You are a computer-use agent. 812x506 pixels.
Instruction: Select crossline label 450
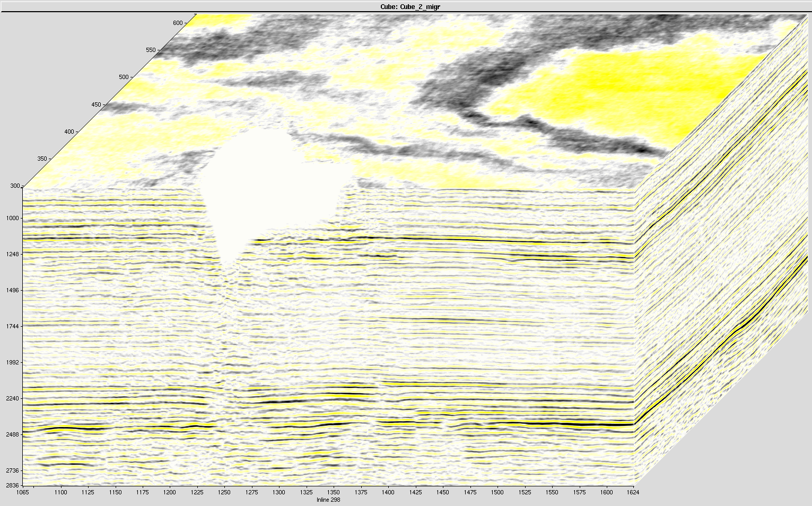click(96, 104)
